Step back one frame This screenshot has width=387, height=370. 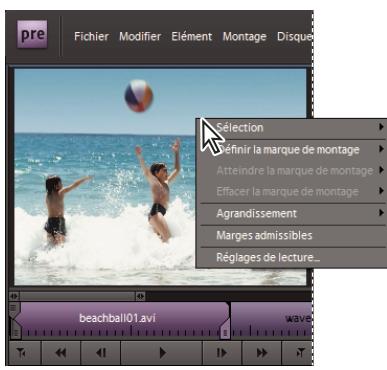(x=101, y=353)
